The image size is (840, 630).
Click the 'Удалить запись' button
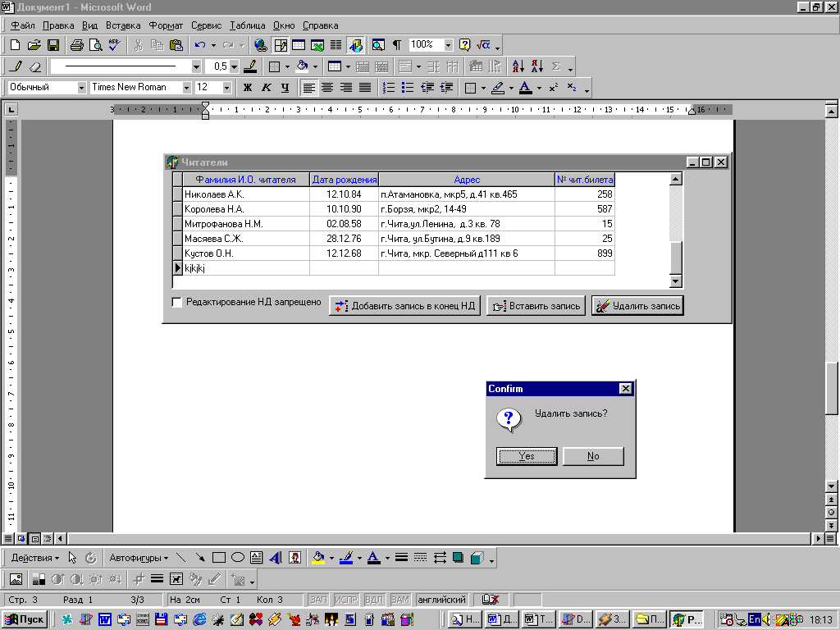pyautogui.click(x=637, y=306)
